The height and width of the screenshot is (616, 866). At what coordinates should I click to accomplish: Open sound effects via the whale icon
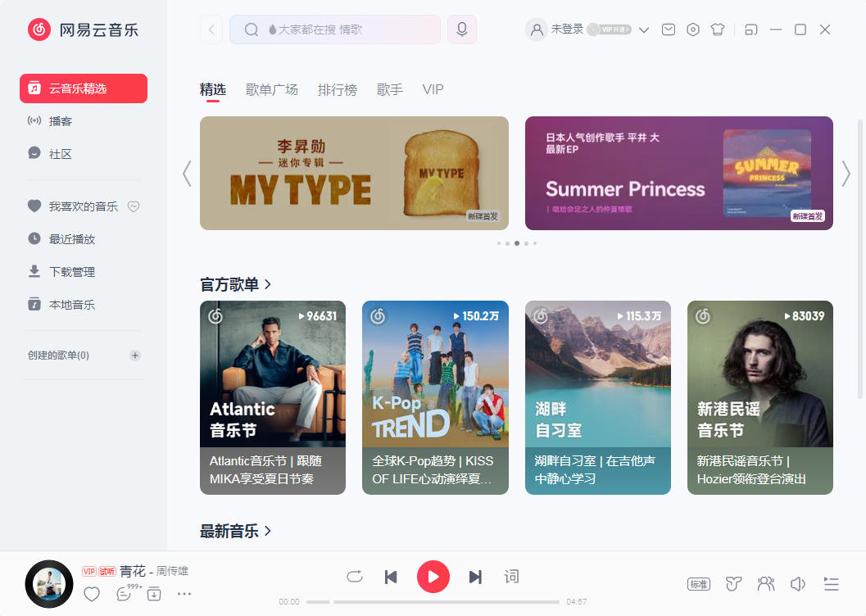(x=732, y=584)
